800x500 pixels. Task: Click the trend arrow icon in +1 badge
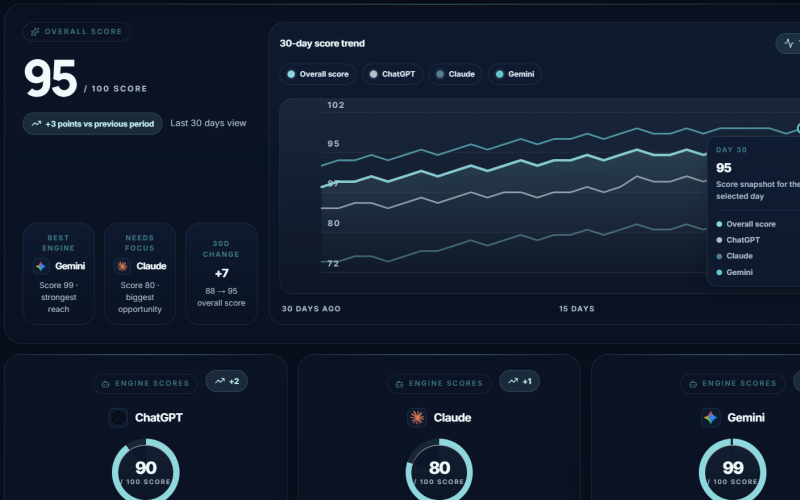coord(513,381)
